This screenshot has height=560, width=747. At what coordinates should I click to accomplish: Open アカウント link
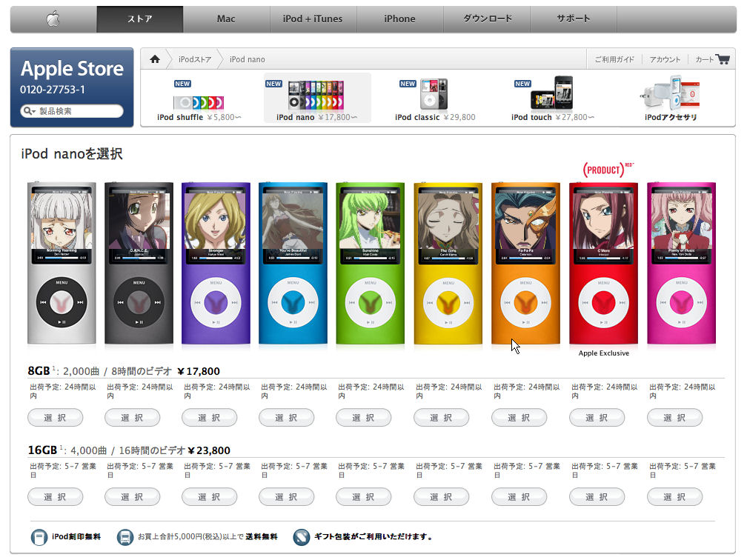[665, 59]
